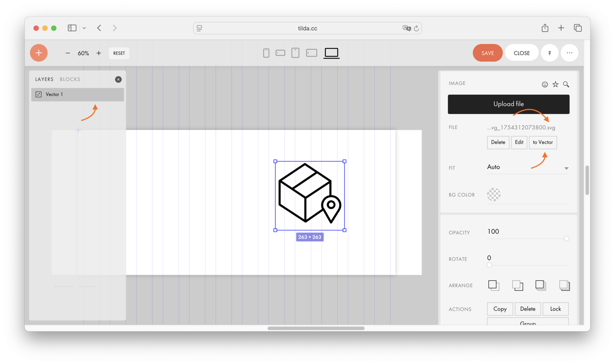Select the Vector 1 layer
The width and height of the screenshot is (615, 364).
click(x=78, y=94)
